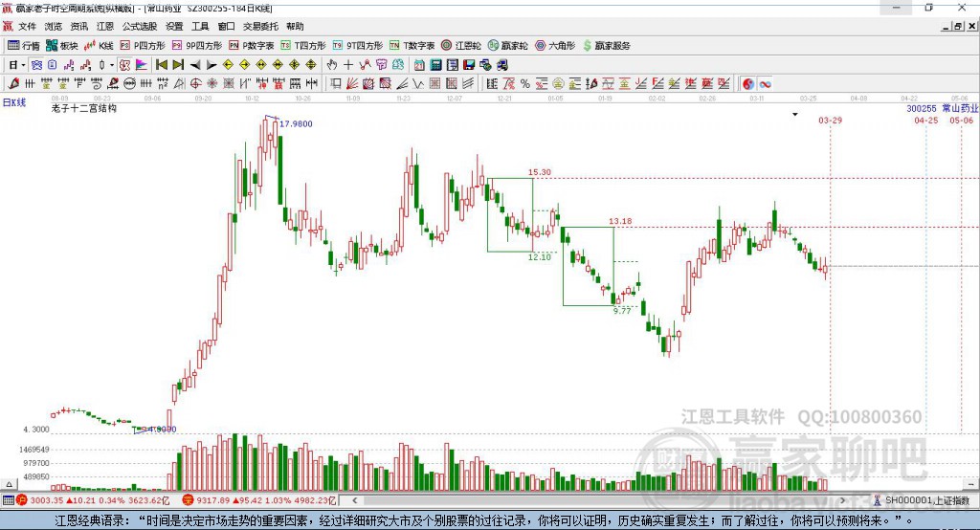980x530 pixels.
Task: Click the Shenzhen index value 9317.89
Action: click(x=213, y=500)
